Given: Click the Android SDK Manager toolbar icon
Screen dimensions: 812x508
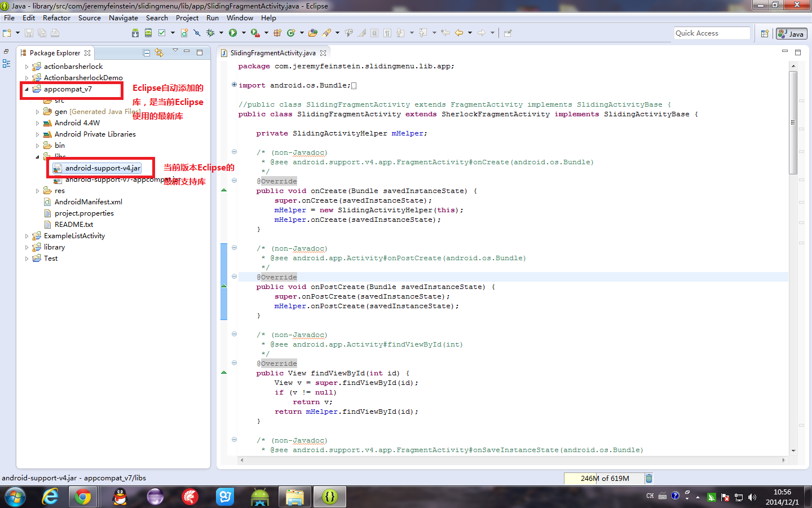Looking at the screenshot, I should pyautogui.click(x=135, y=33).
